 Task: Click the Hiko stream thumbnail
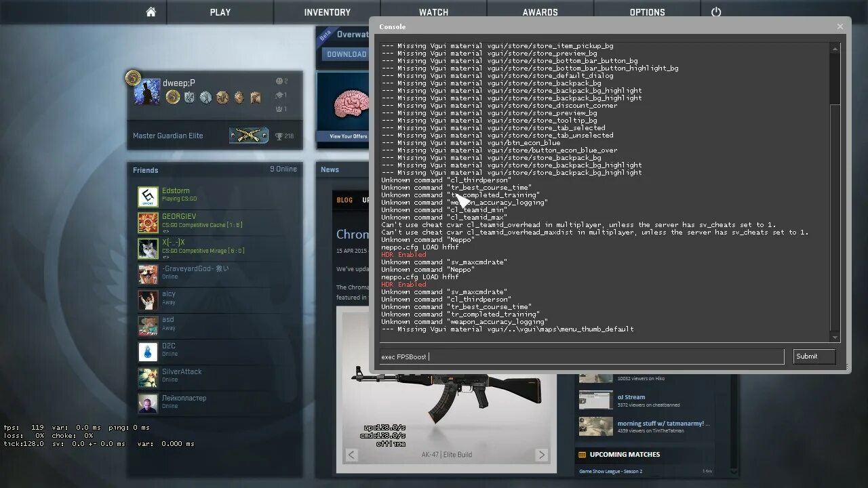pos(595,377)
